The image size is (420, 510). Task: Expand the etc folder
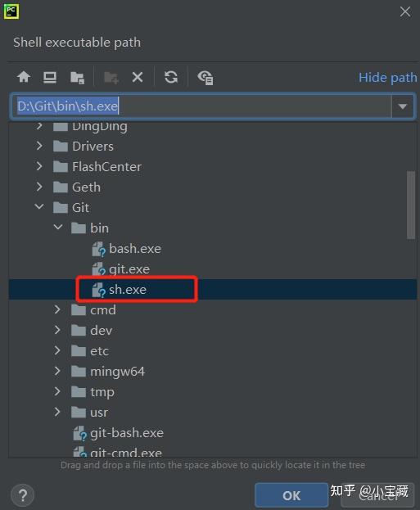57,350
